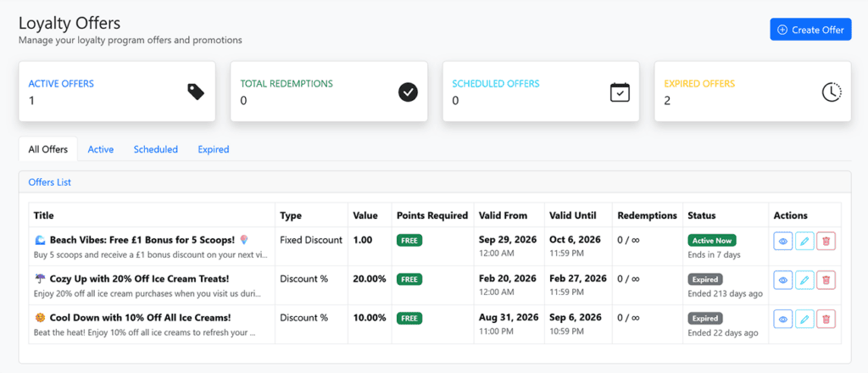Viewport: 868px width, 373px height.
Task: Click the FREE badge in Cool Down row
Action: tap(409, 318)
